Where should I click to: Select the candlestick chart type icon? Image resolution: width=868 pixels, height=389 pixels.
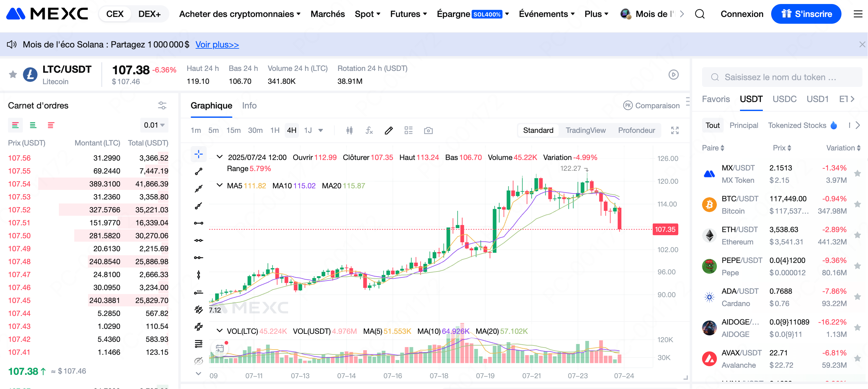(x=349, y=130)
